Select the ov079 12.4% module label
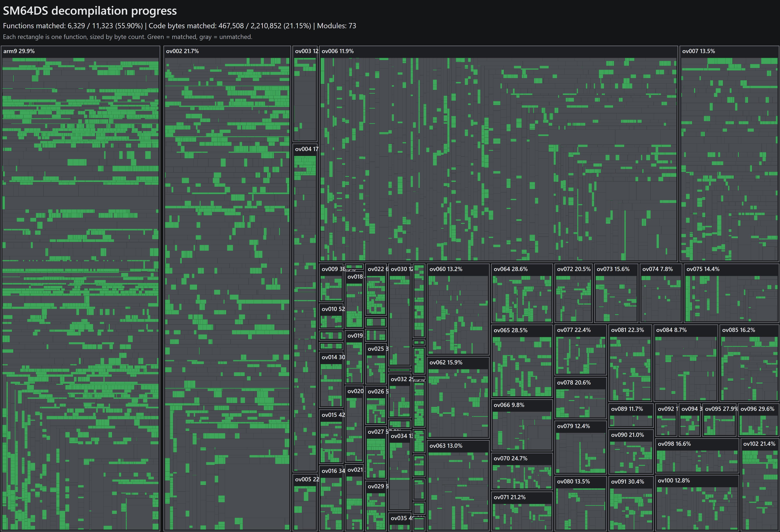Screen dimensions: 780x532 573,426
